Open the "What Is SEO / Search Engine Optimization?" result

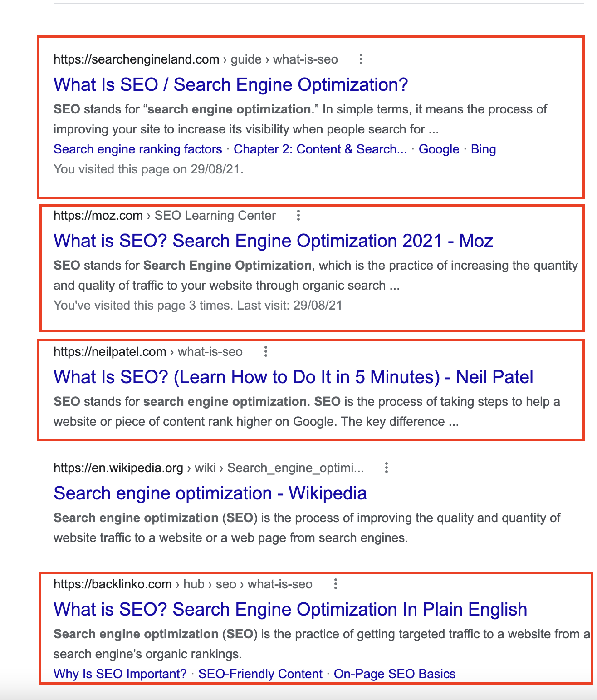(x=230, y=84)
